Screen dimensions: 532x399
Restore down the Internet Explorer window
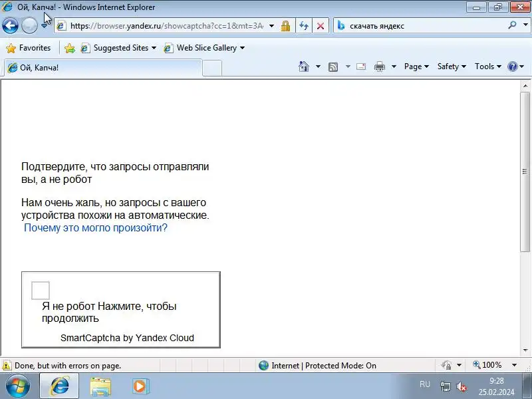point(497,7)
